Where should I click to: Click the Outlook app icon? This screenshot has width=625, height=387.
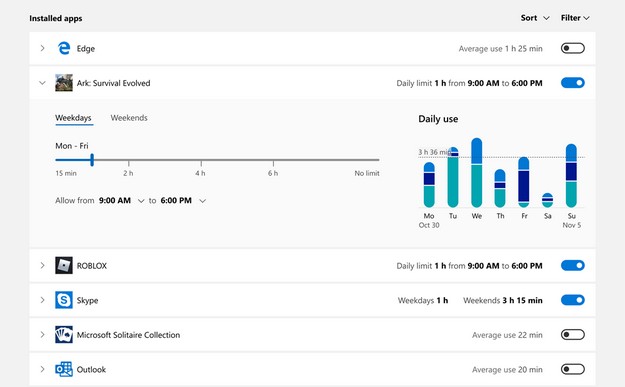coord(64,369)
